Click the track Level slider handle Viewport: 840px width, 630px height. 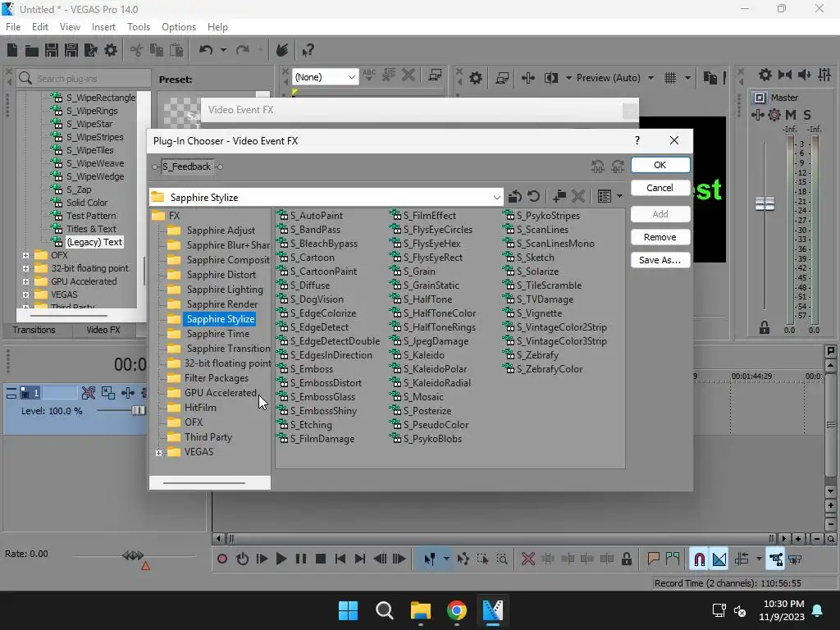(139, 410)
